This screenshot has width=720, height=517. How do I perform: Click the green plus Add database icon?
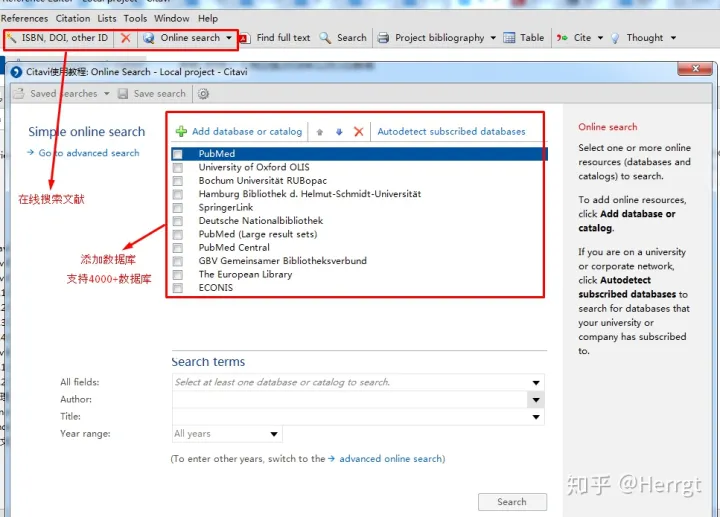pos(181,131)
